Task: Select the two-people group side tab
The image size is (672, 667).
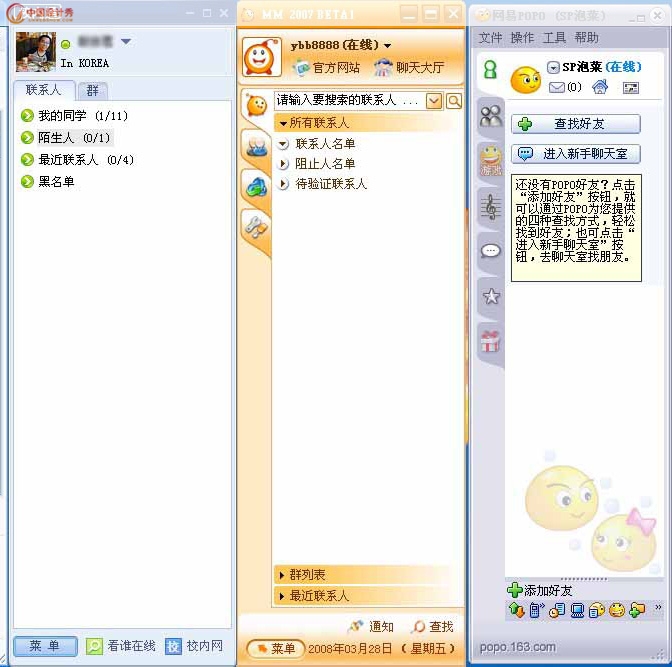Action: click(257, 147)
